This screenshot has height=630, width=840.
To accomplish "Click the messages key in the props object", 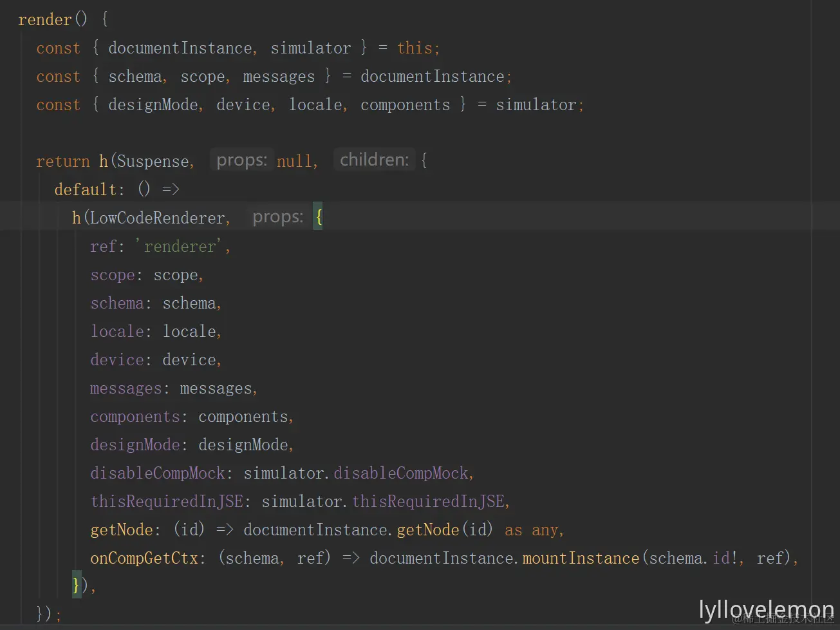I will click(126, 388).
